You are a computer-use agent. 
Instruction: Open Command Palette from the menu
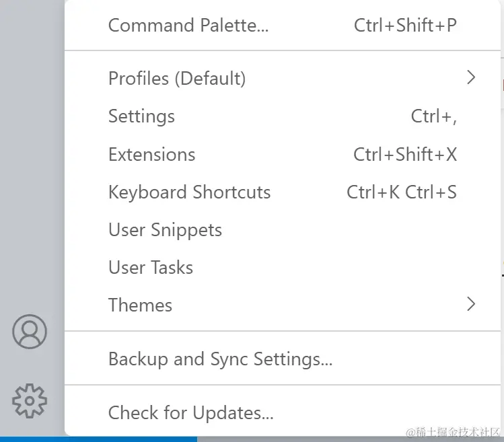(188, 26)
